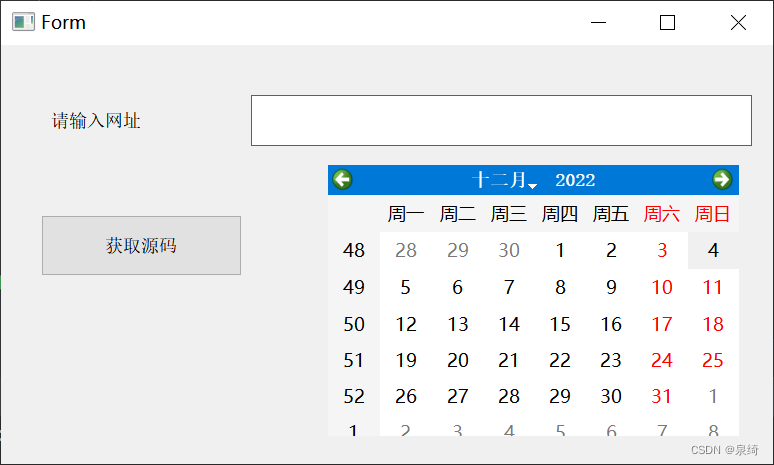Screen dimensions: 774x465
Task: Click the 周五 weekday header
Action: pos(611,214)
